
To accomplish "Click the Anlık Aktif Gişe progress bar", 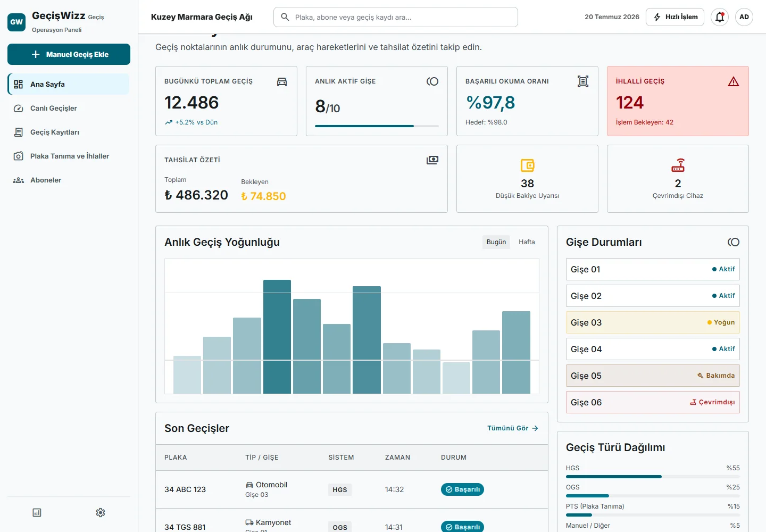I will tap(377, 126).
